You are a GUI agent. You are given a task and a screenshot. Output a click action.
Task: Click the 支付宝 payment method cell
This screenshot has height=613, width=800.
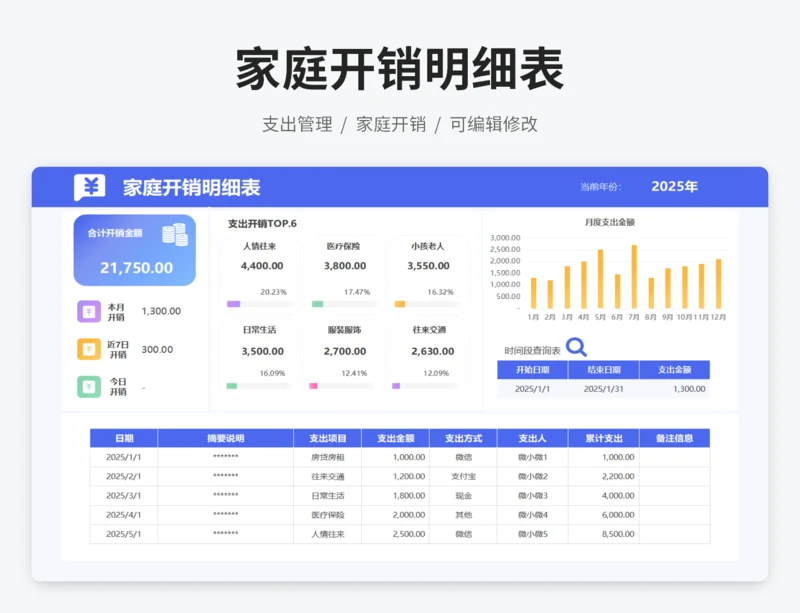463,476
